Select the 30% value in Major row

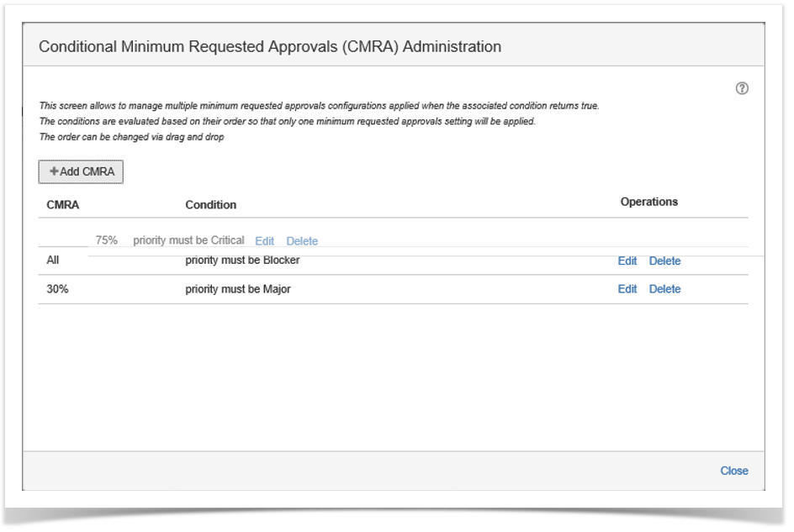(x=58, y=289)
